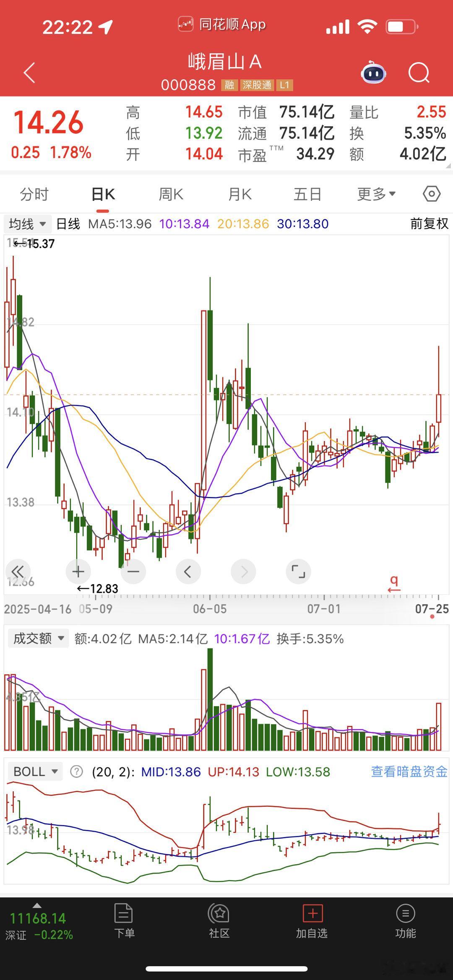Open the search magnifier icon

[419, 73]
